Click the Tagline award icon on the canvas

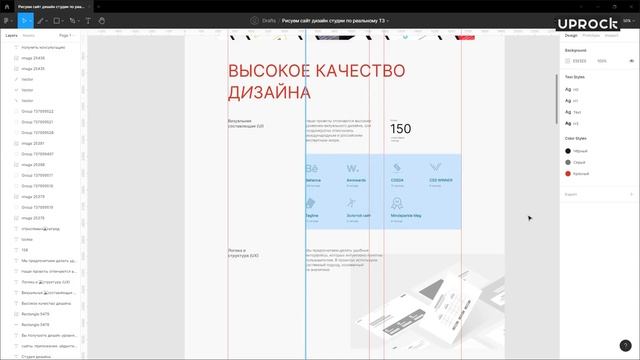pyautogui.click(x=311, y=203)
